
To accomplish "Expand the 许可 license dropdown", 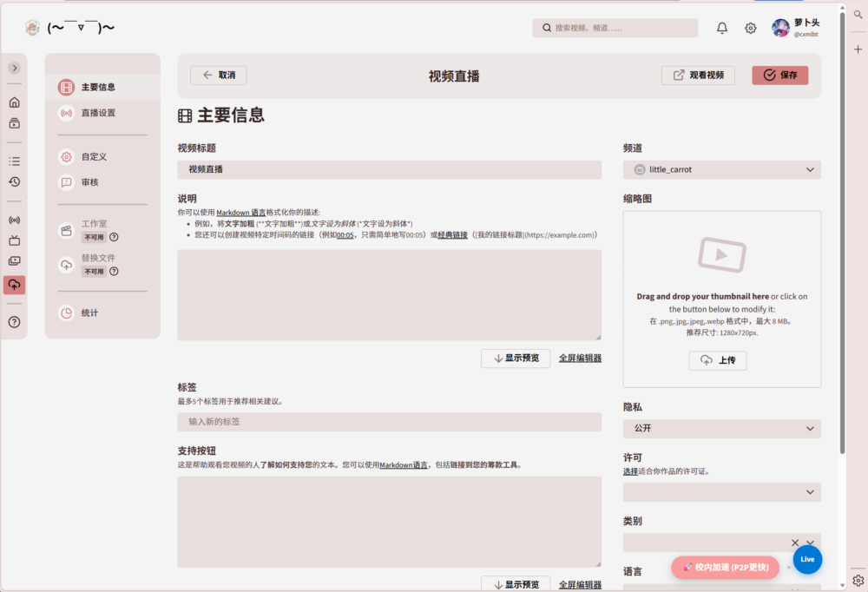I will pyautogui.click(x=721, y=492).
